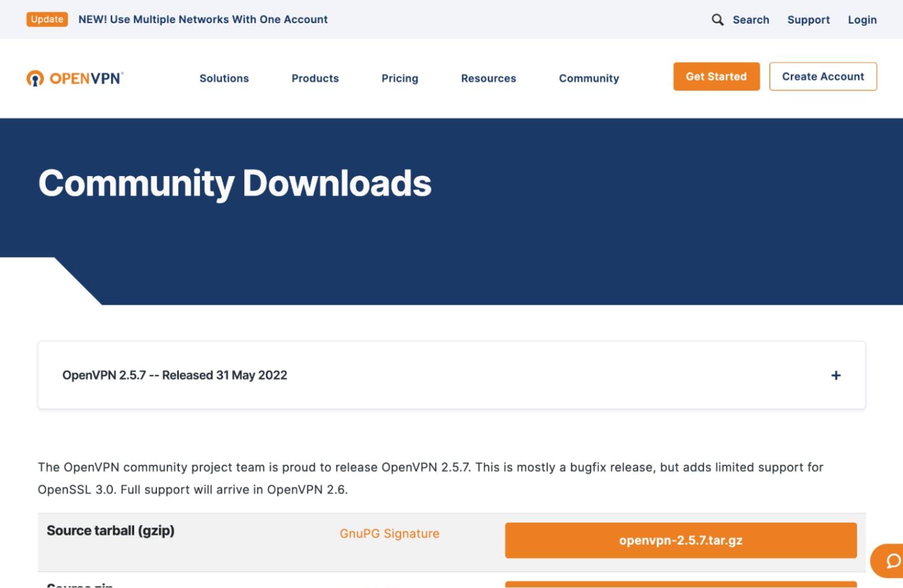Open the Support link
Image resolution: width=903 pixels, height=588 pixels.
point(808,20)
